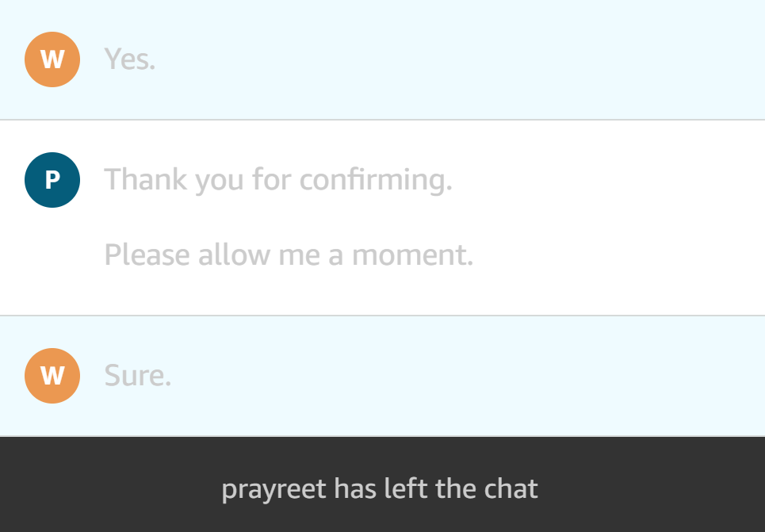Viewport: 765px width, 532px height.
Task: Select the "Yes." message text
Action: click(130, 59)
